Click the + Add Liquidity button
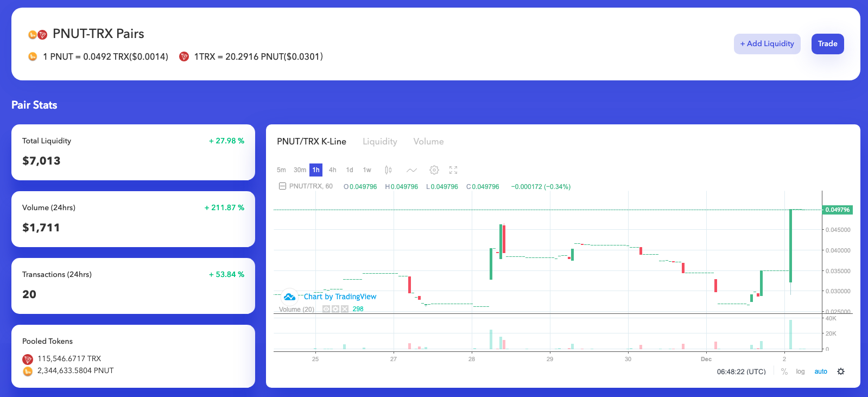 point(767,44)
